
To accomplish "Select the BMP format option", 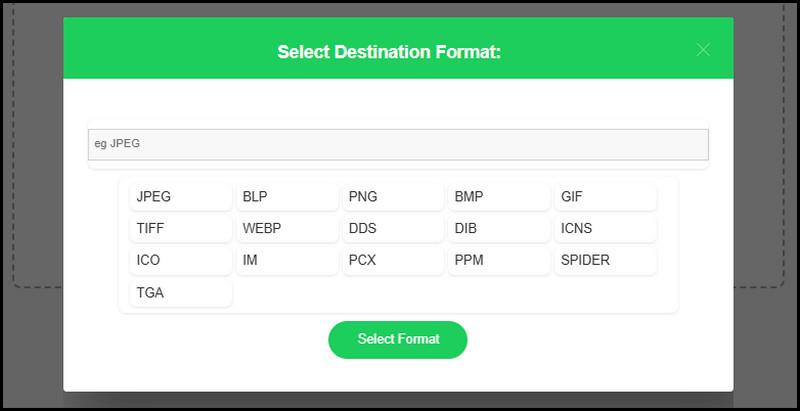I will tap(499, 197).
